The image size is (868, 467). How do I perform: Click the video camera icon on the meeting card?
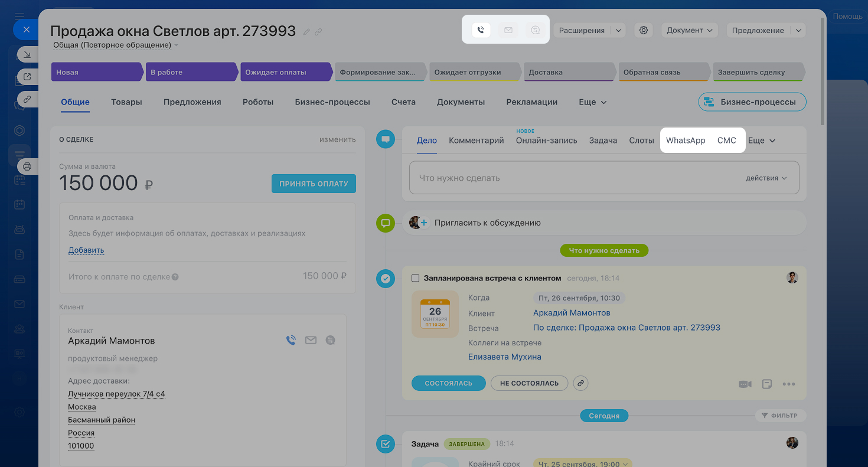745,384
